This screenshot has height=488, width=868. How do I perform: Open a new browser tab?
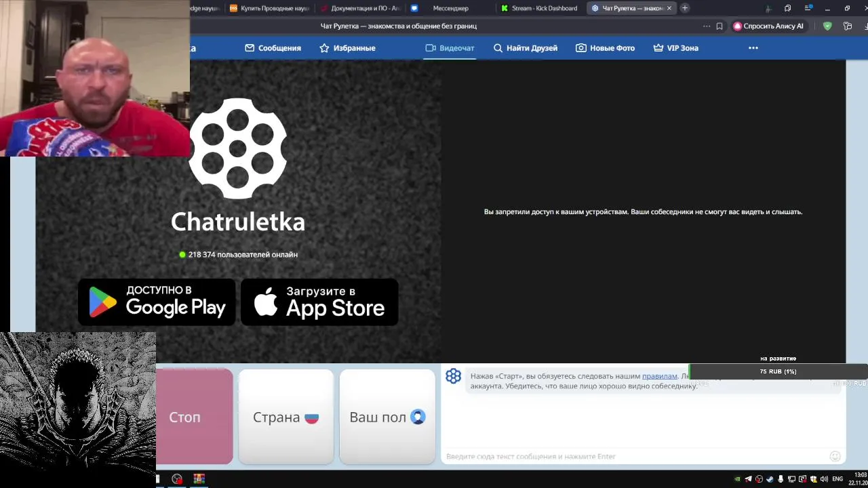click(685, 8)
